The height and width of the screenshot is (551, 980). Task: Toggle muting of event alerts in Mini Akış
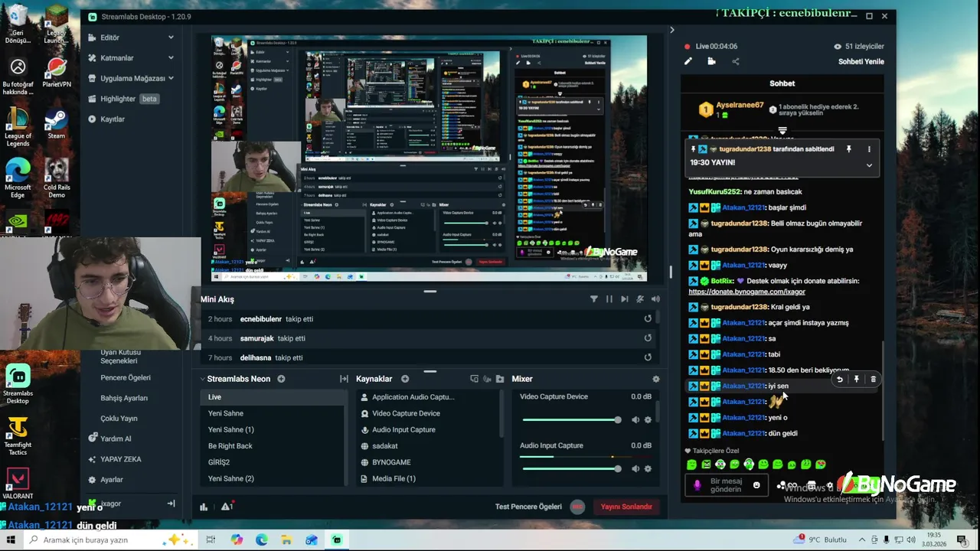640,299
